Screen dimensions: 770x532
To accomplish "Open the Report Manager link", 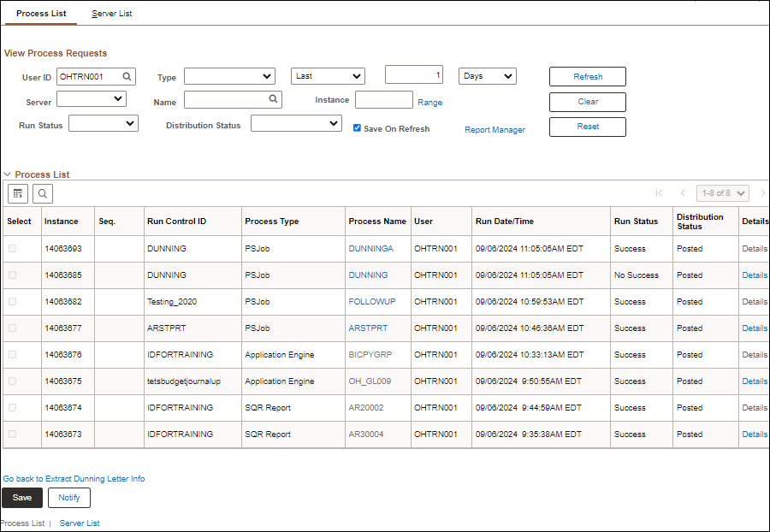I will (x=495, y=130).
